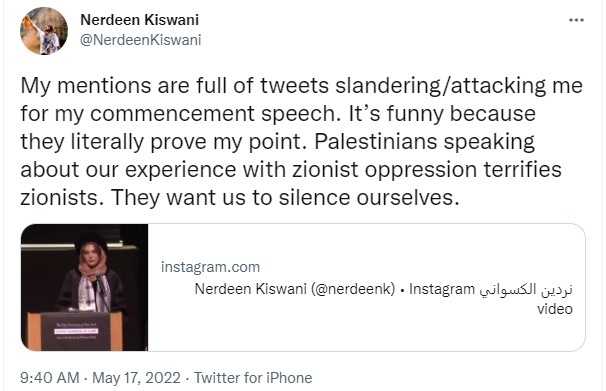Click the @NerdeenKiswani handle
Viewport: 606px width, 391px height.
[x=141, y=40]
